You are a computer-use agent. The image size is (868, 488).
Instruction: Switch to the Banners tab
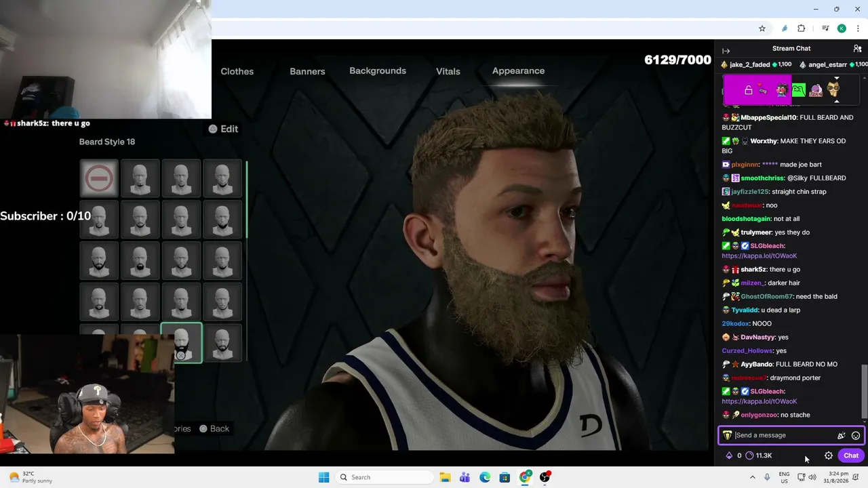[x=307, y=71]
